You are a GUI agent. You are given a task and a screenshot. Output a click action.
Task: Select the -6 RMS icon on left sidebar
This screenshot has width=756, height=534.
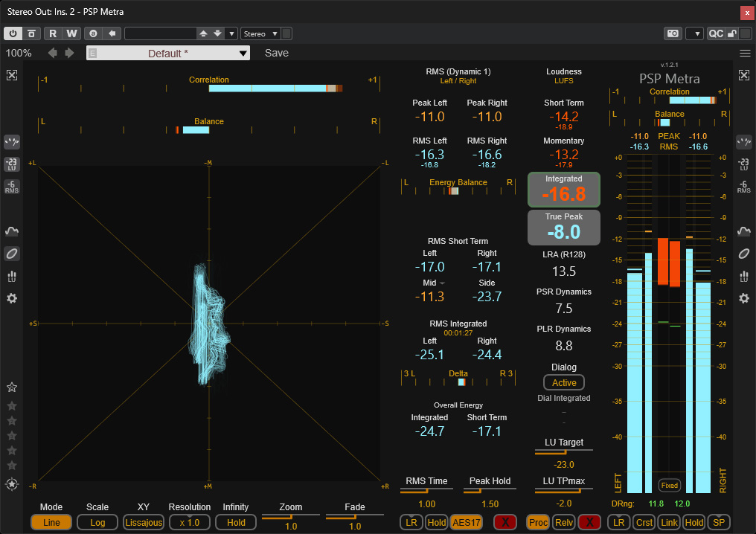pyautogui.click(x=12, y=187)
